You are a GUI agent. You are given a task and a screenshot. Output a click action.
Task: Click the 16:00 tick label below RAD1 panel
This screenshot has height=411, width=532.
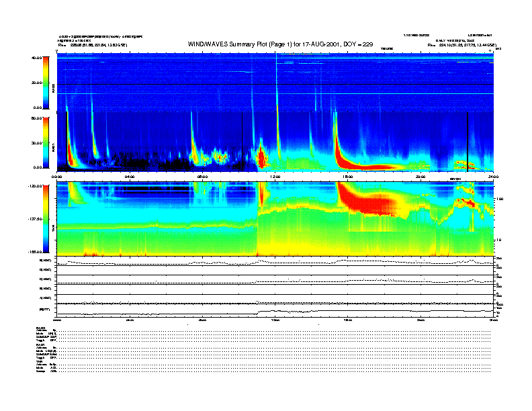click(x=348, y=177)
